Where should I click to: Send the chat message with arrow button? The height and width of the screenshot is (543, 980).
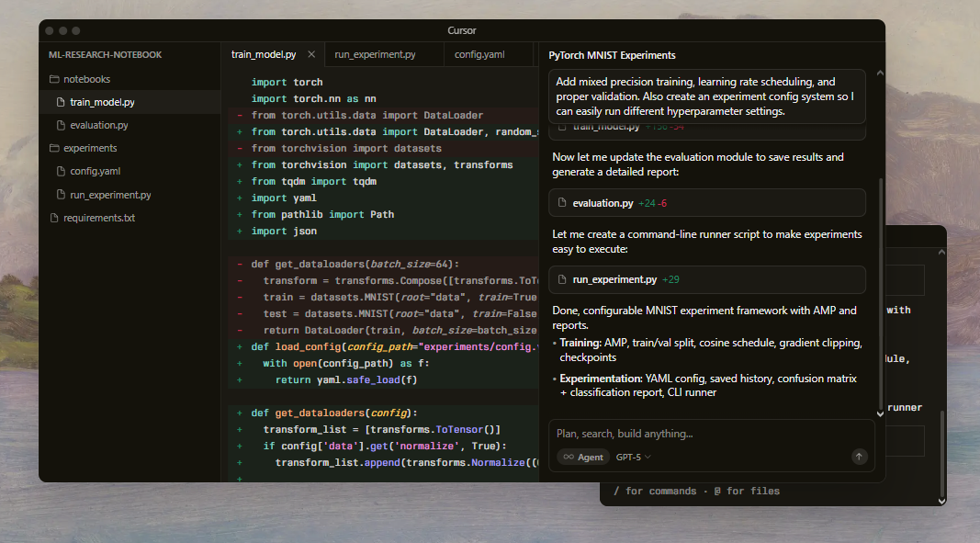[860, 457]
